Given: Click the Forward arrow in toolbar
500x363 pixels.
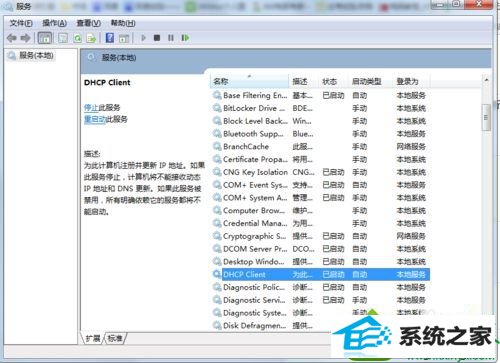Looking at the screenshot, I should tap(25, 38).
